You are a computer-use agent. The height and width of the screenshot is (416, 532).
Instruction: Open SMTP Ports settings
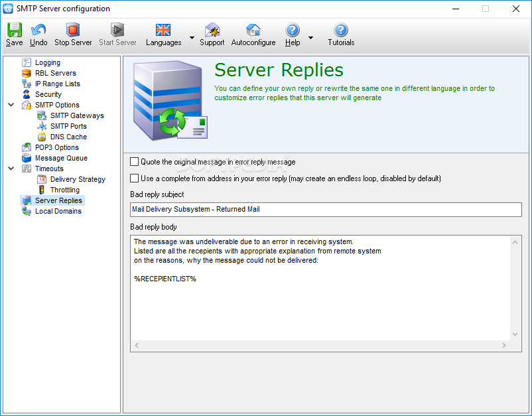tap(68, 126)
